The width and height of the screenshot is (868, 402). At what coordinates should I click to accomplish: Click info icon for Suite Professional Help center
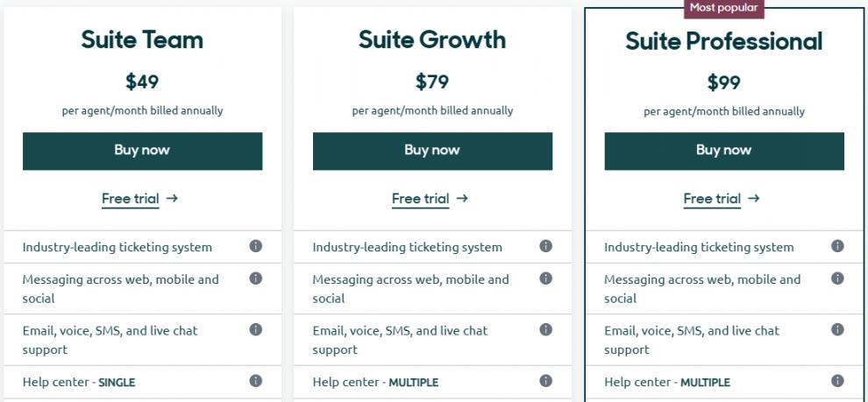[x=837, y=381]
